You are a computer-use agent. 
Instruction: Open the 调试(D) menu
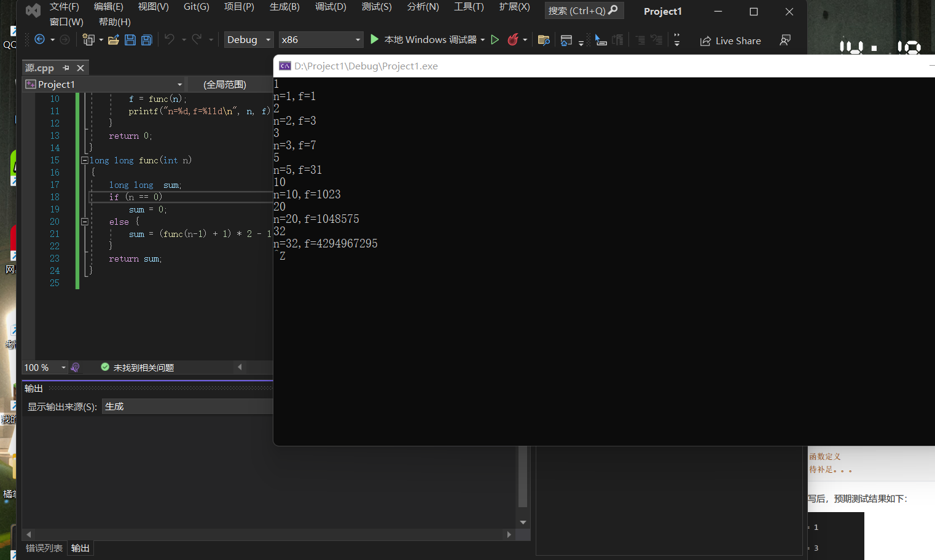pos(331,7)
